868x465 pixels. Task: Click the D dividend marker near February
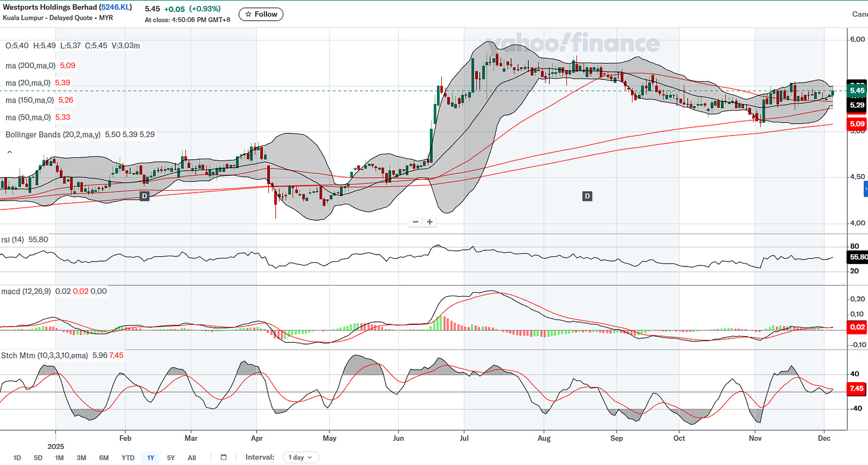144,196
